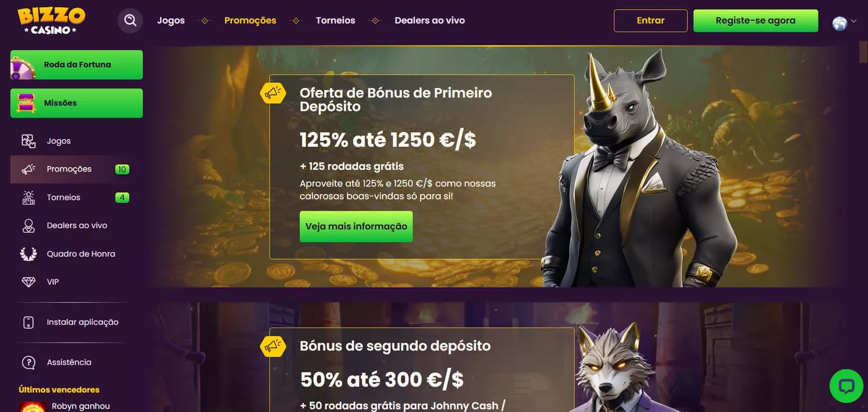Viewport: 868px width, 412px height.
Task: Click the Dealers ao vivo sidebar icon
Action: (29, 226)
